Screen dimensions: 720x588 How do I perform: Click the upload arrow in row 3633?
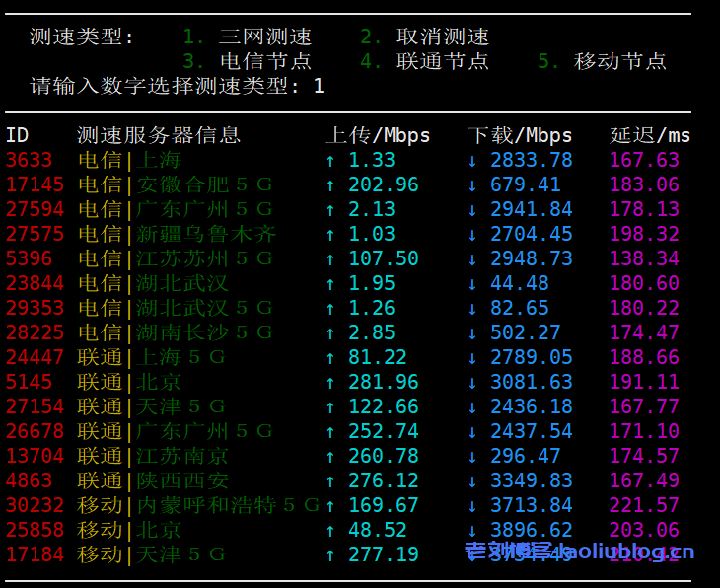point(330,160)
